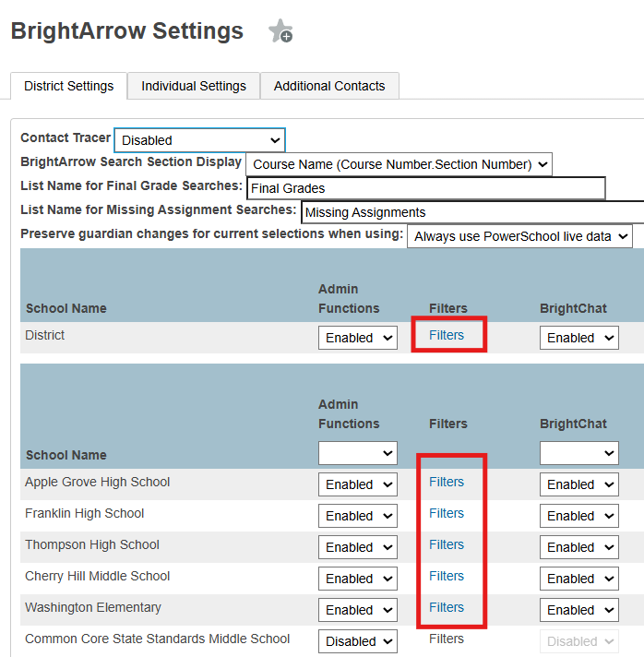Select Washington Elementary name
The width and height of the screenshot is (644, 657).
pos(93,607)
